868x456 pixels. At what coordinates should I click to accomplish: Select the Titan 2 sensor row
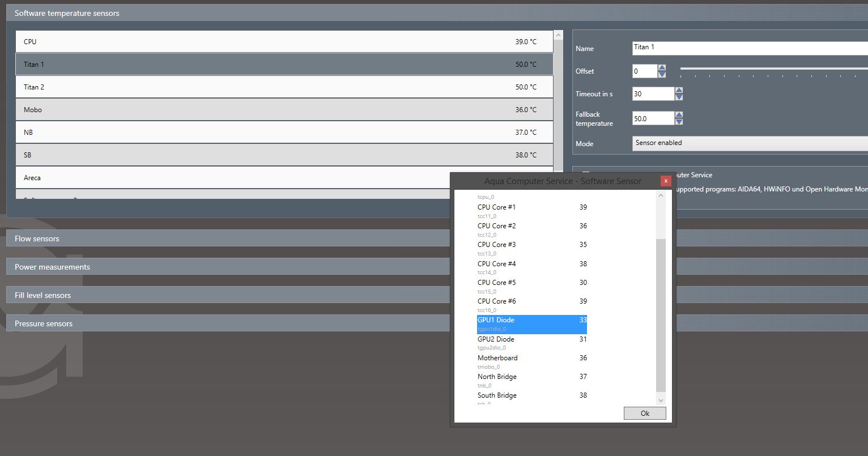coord(283,87)
